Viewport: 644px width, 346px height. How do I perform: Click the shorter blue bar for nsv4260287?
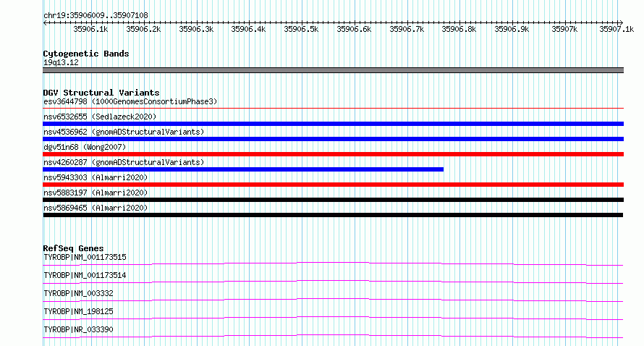click(x=243, y=169)
